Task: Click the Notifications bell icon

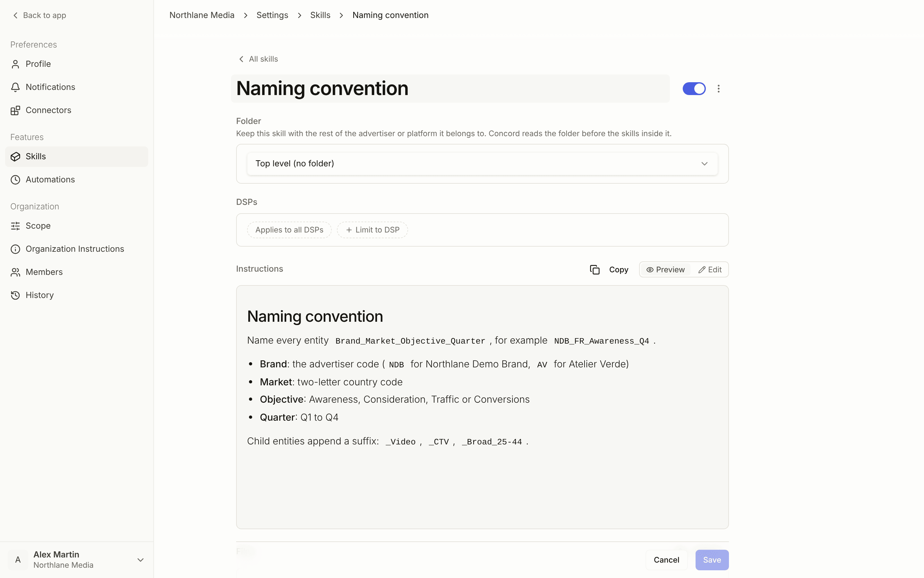Action: coord(15,87)
